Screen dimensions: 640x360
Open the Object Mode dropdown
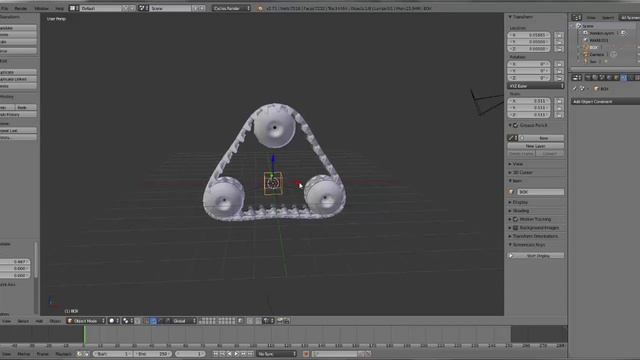point(86,321)
